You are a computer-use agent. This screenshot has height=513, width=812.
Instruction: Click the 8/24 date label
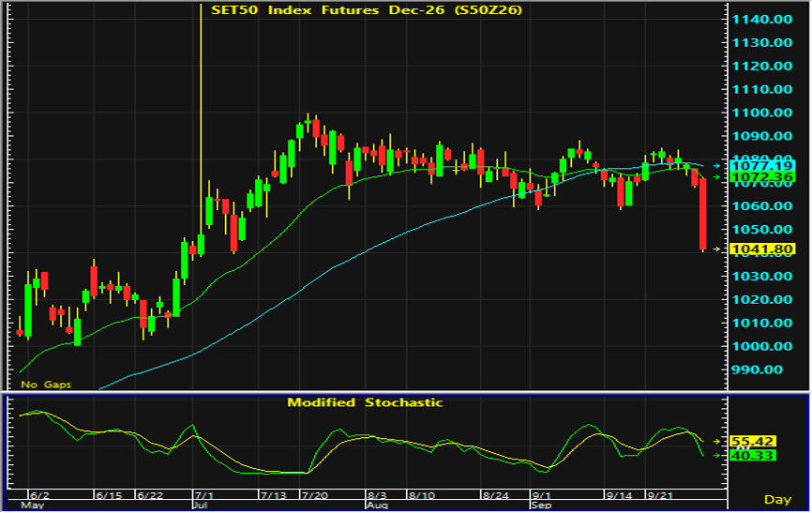[496, 495]
